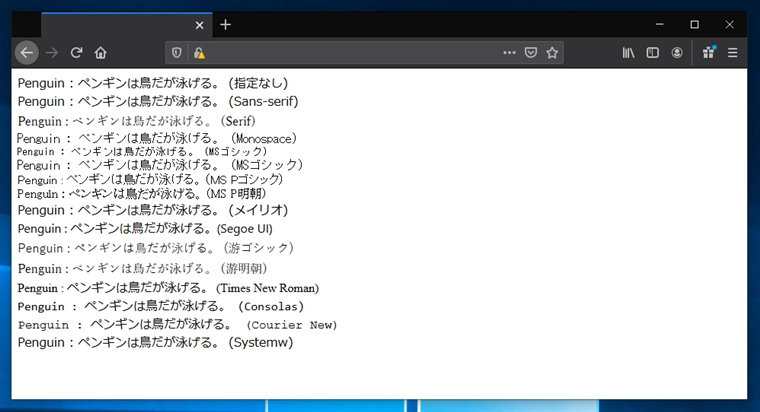
Task: Open a new tab with plus button
Action: (x=225, y=25)
